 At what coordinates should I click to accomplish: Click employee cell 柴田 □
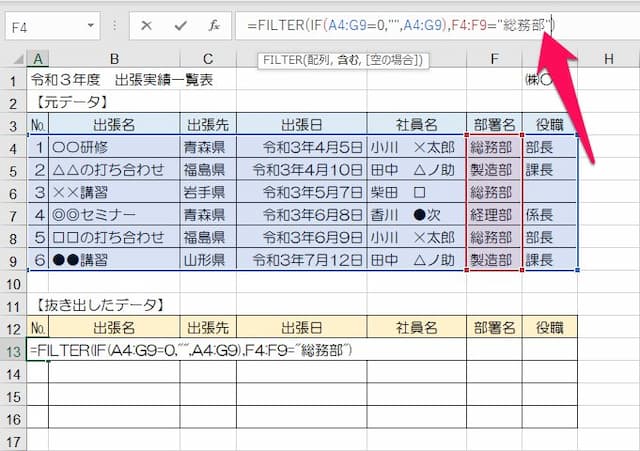pos(417,192)
